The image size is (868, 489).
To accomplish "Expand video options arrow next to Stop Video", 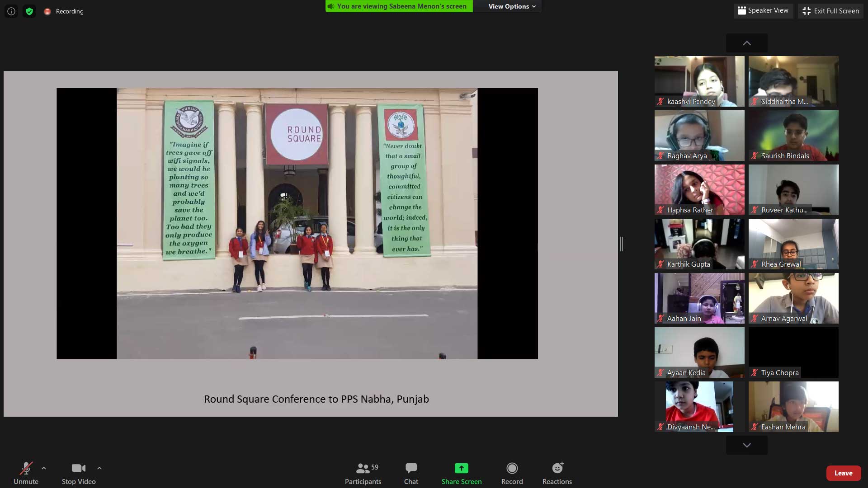I will click(x=99, y=468).
